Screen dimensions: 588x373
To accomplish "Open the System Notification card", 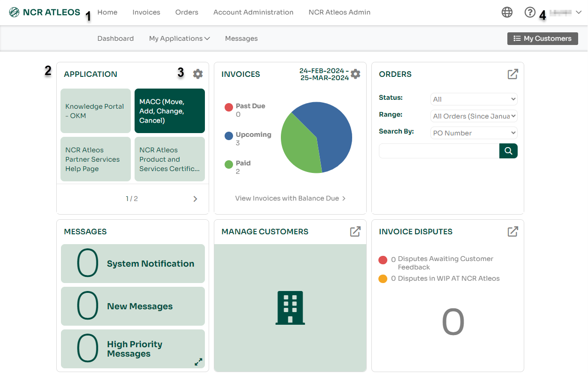I will coord(133,263).
